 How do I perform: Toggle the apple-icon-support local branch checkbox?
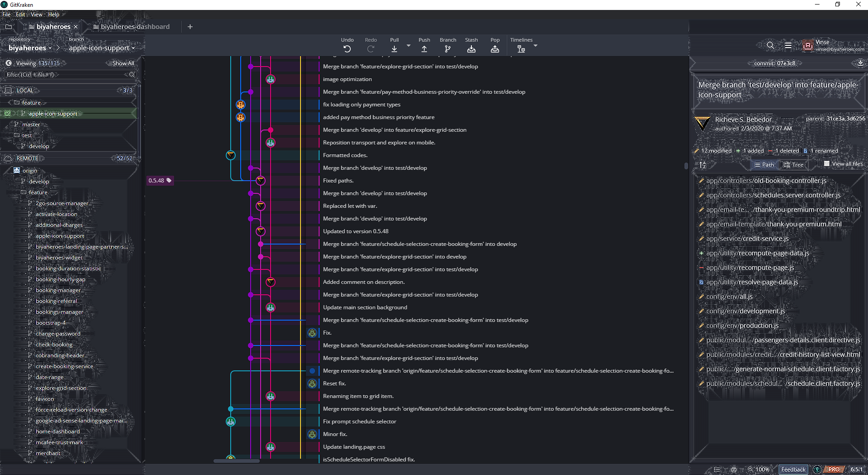(x=8, y=114)
